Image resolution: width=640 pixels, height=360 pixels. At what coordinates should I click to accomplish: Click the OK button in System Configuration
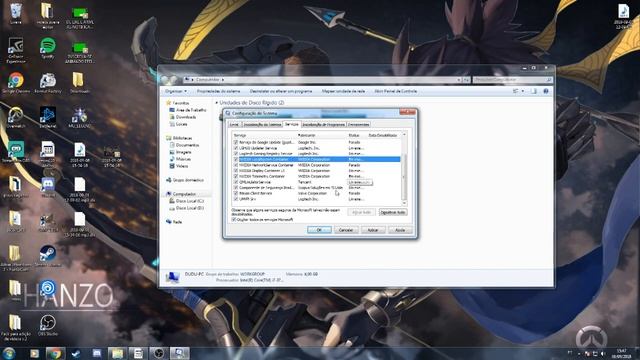point(319,230)
